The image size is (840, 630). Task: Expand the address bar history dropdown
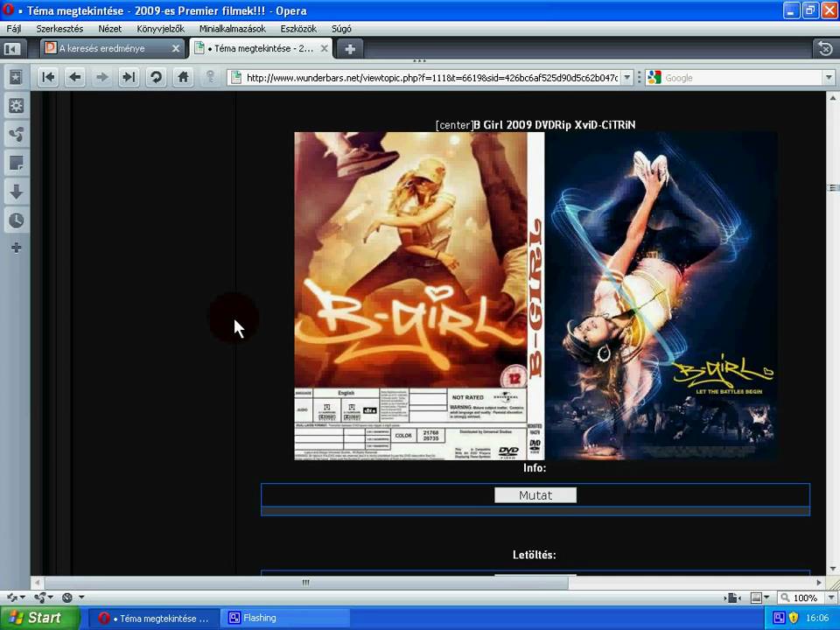point(626,78)
